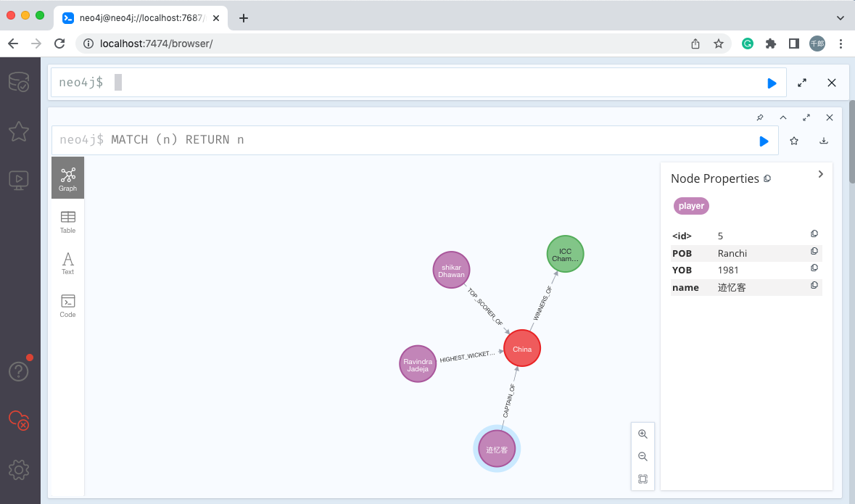Open the Favorites star sidebar icon
855x504 pixels.
point(19,131)
